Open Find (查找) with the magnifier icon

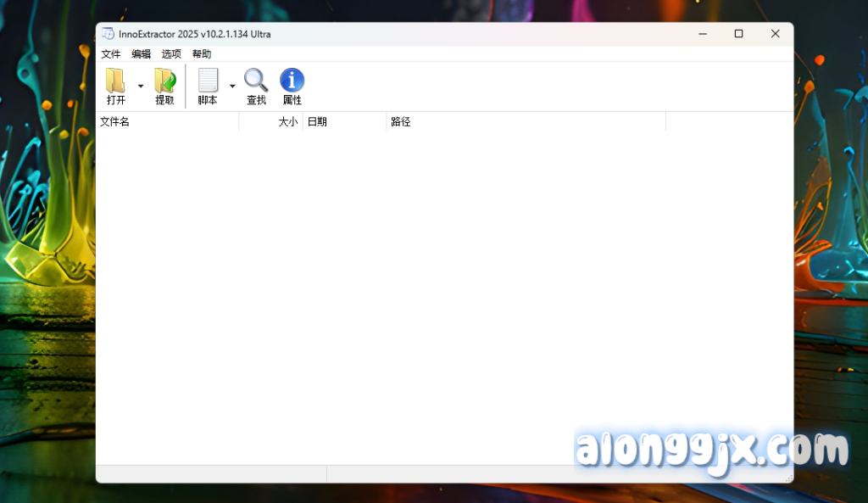pyautogui.click(x=256, y=81)
